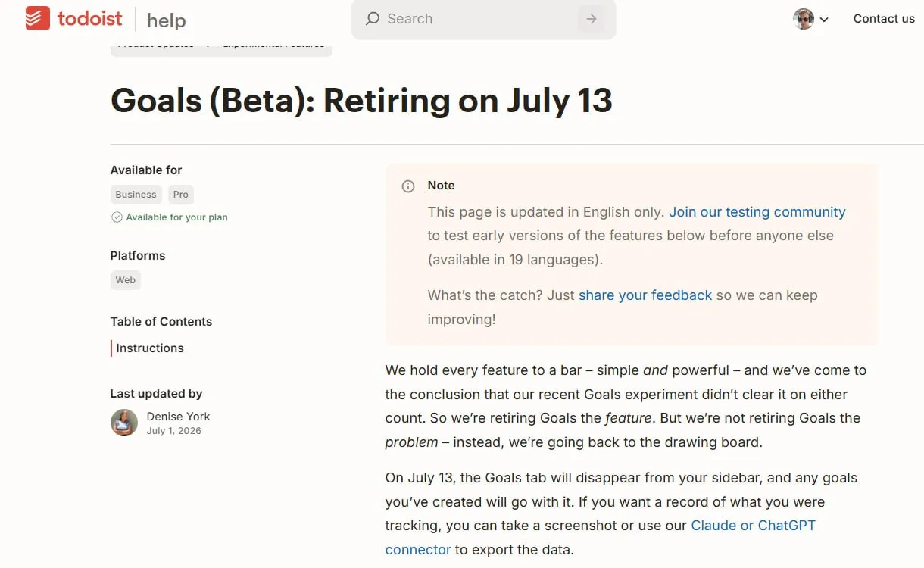Click the Denise York author name

coord(178,417)
